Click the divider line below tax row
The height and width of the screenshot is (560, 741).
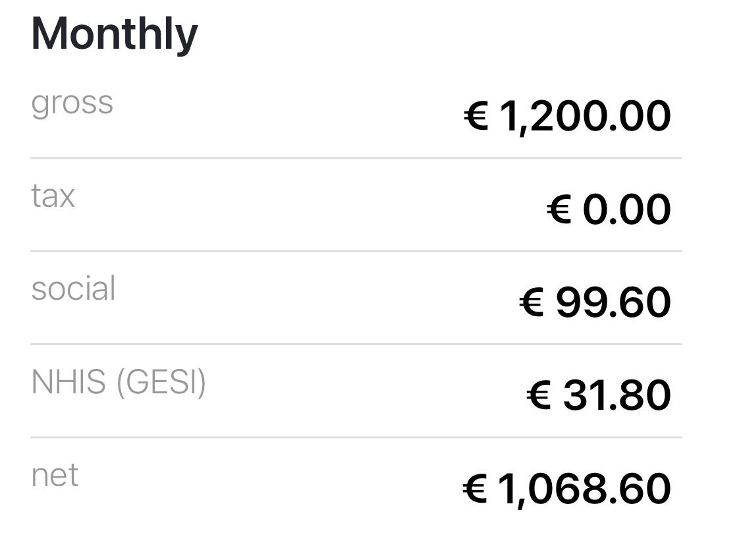356,252
